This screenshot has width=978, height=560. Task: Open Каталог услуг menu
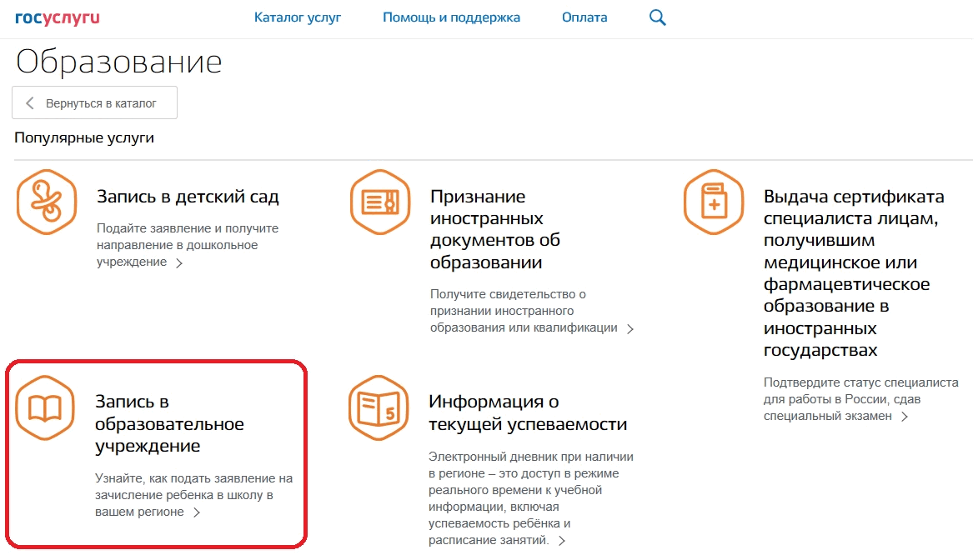point(298,17)
